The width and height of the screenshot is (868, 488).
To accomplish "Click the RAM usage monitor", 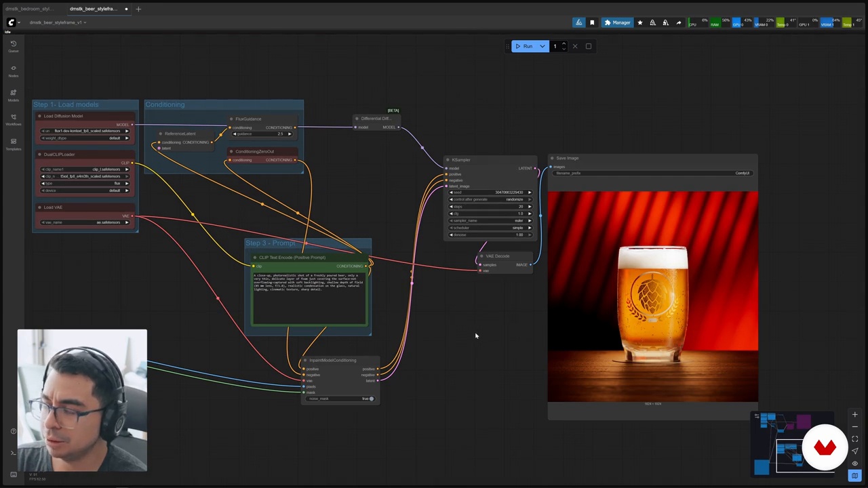I will pyautogui.click(x=719, y=22).
